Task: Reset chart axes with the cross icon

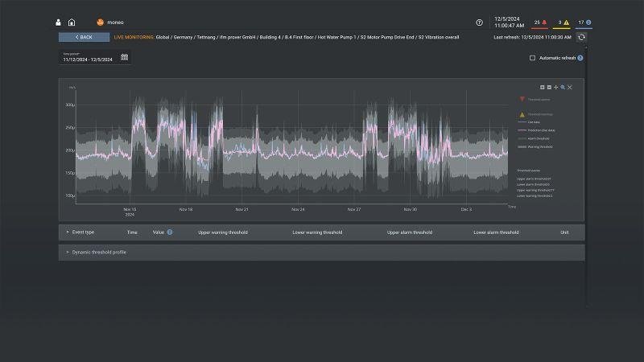Action: click(570, 88)
